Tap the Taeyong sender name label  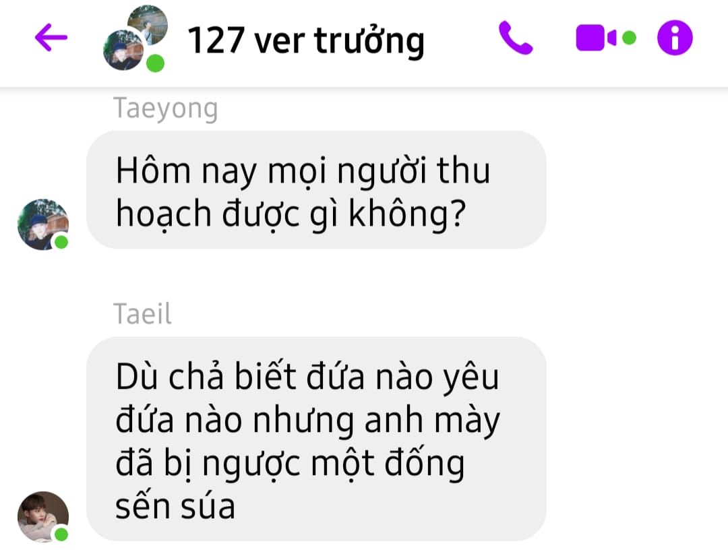[x=165, y=108]
